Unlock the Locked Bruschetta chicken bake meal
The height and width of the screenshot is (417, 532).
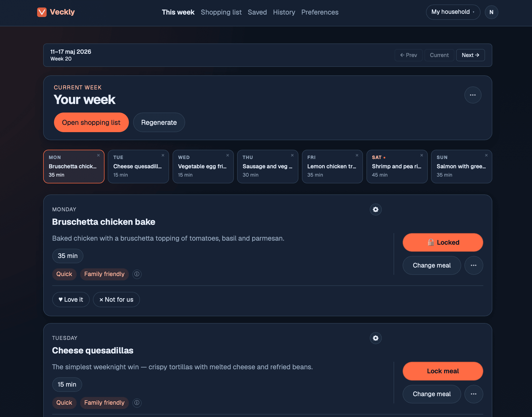tap(443, 242)
